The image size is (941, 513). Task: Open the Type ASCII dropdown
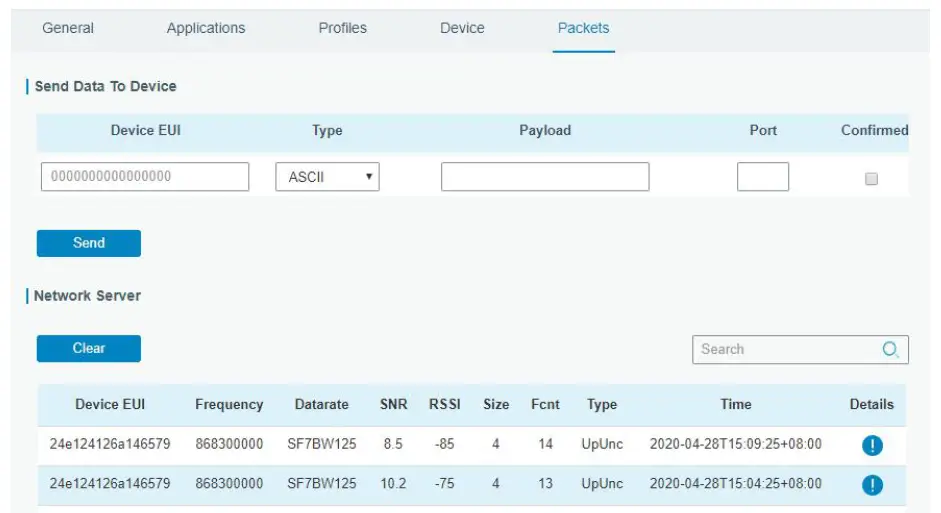327,177
